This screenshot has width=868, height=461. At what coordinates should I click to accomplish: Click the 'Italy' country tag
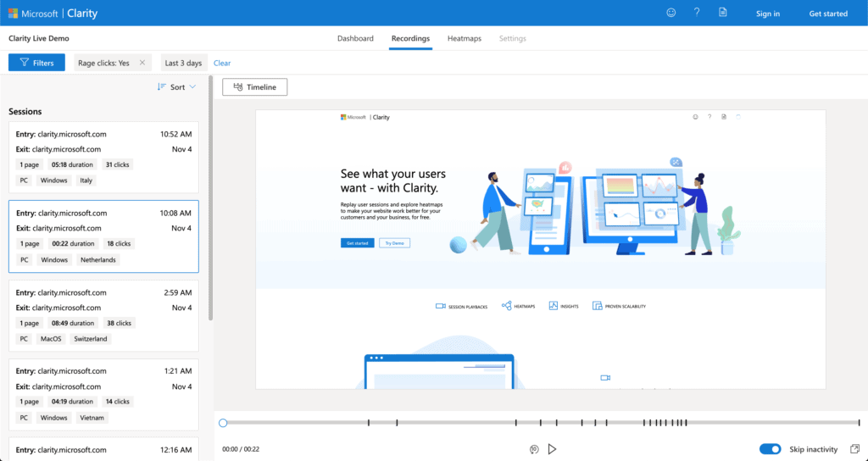[86, 181]
